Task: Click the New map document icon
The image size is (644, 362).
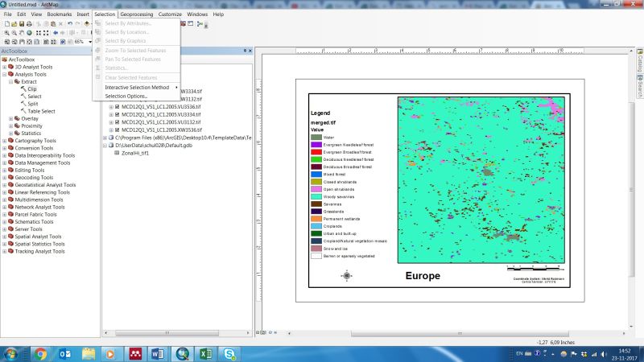Action: tap(7, 24)
